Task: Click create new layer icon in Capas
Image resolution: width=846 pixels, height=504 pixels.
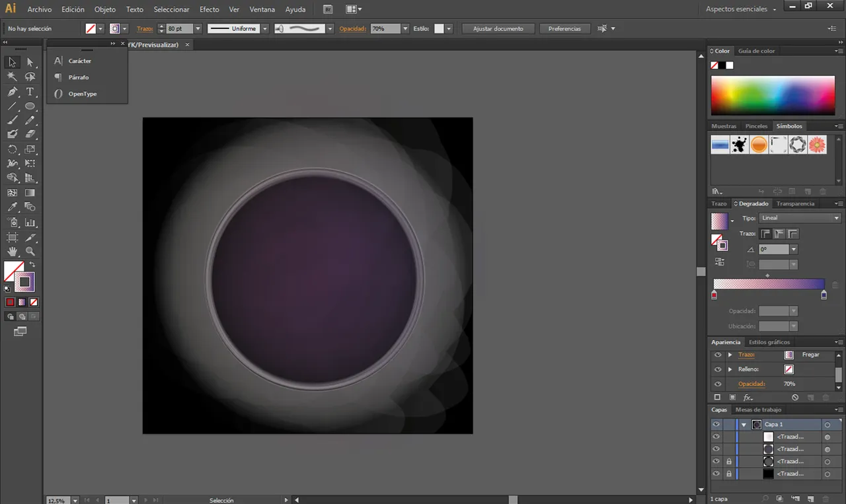Action: (x=810, y=499)
